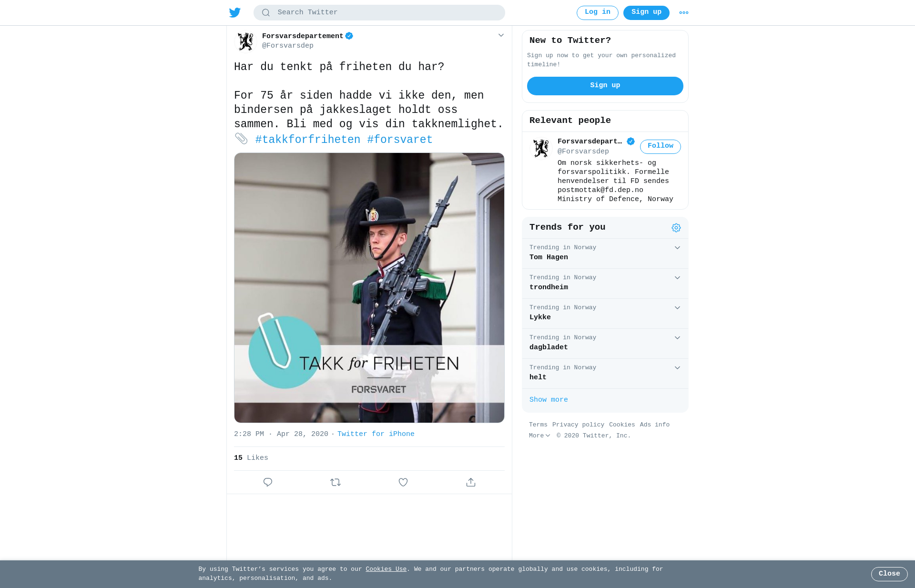Open the More footer dropdown
This screenshot has width=915, height=588.
click(x=539, y=436)
